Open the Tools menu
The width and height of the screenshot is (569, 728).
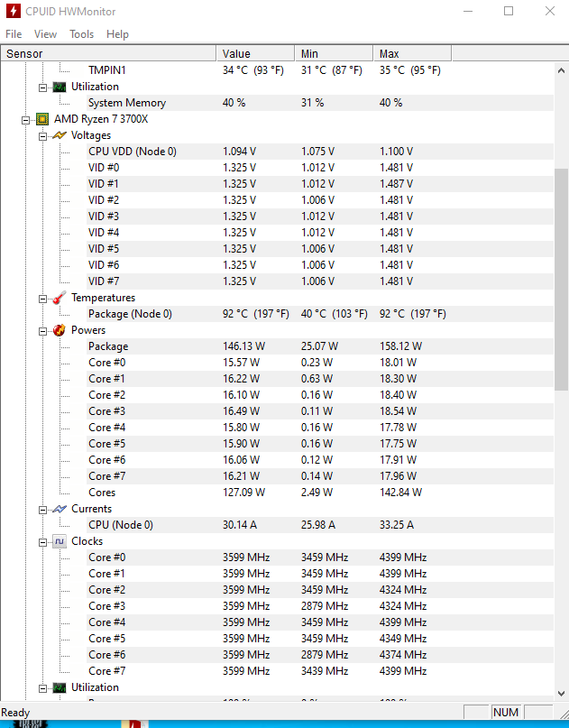[x=82, y=34]
